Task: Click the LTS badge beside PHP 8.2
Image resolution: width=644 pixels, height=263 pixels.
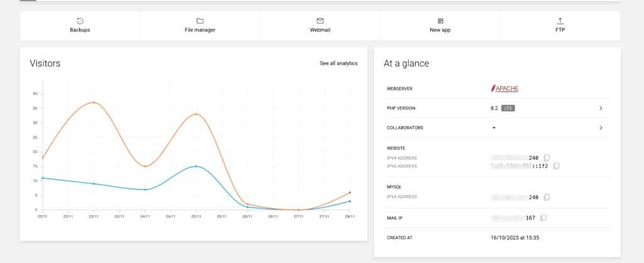Action: (508, 108)
